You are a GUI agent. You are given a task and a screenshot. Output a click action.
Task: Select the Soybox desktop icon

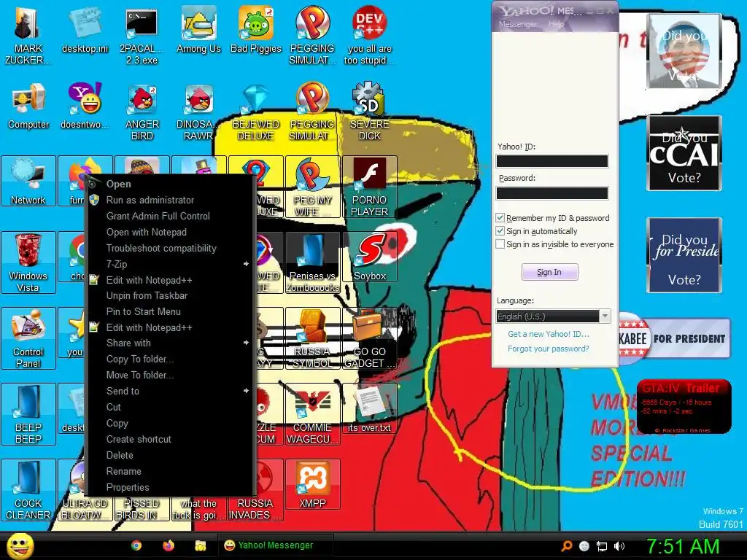click(x=370, y=257)
